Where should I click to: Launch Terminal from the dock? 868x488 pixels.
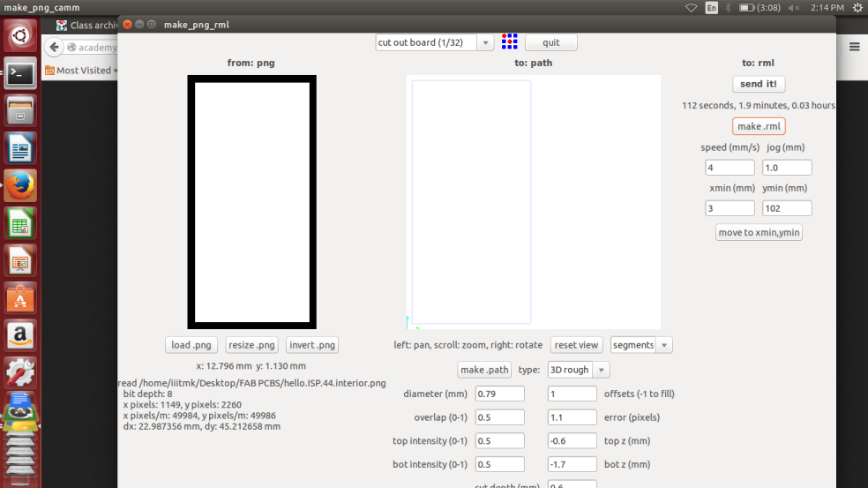[x=20, y=73]
